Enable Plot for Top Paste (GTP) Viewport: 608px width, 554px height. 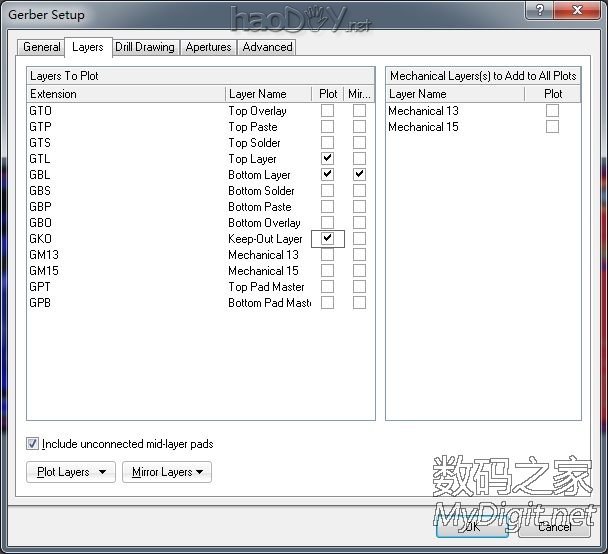pyautogui.click(x=327, y=127)
